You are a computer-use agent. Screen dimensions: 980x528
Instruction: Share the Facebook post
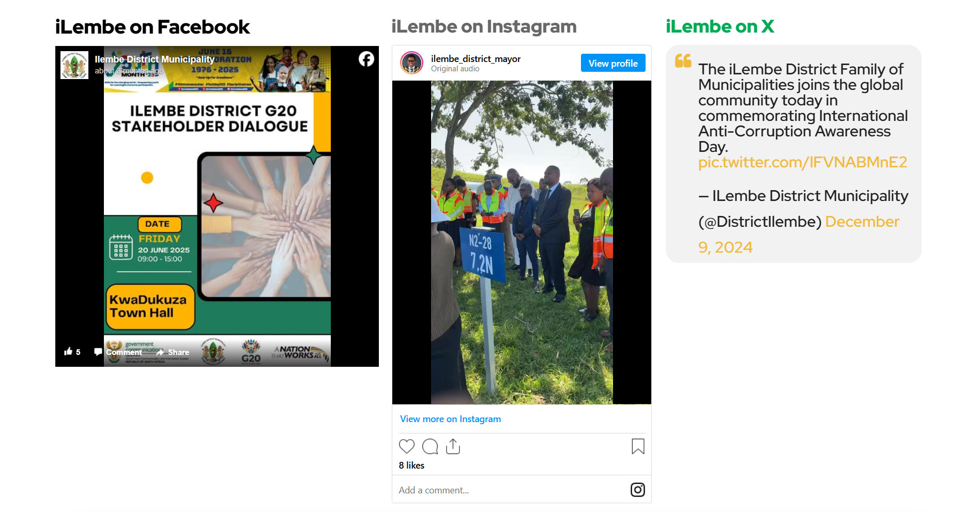pos(174,352)
